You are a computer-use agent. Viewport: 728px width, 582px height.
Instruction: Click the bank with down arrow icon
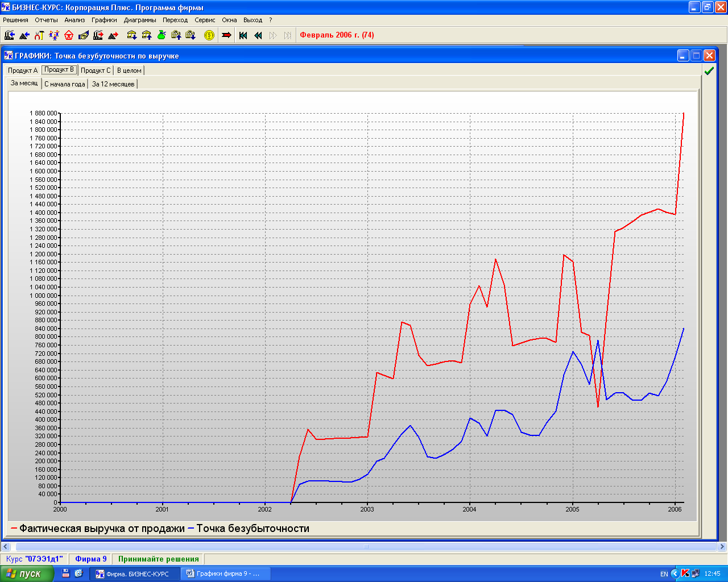pyautogui.click(x=132, y=35)
